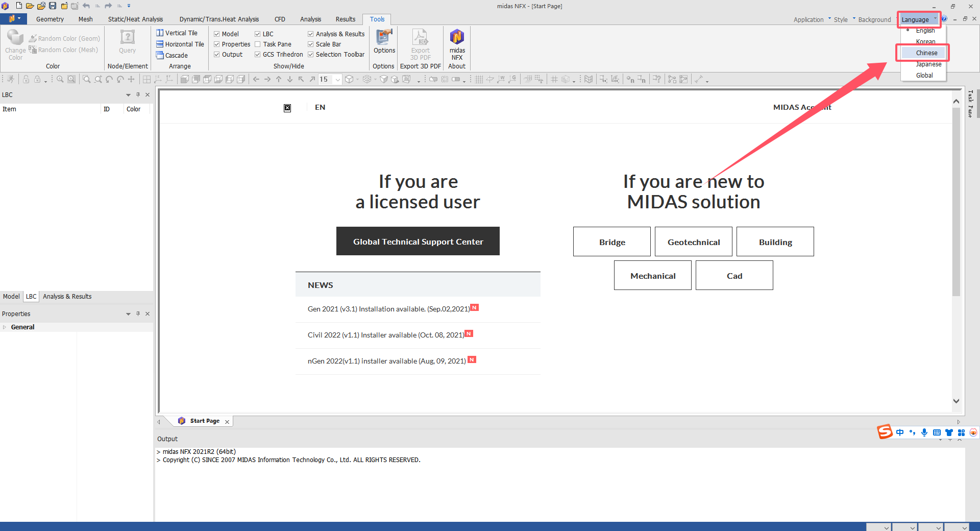The image size is (980, 531).
Task: Click the Random Color (Geom) command
Action: [x=64, y=38]
